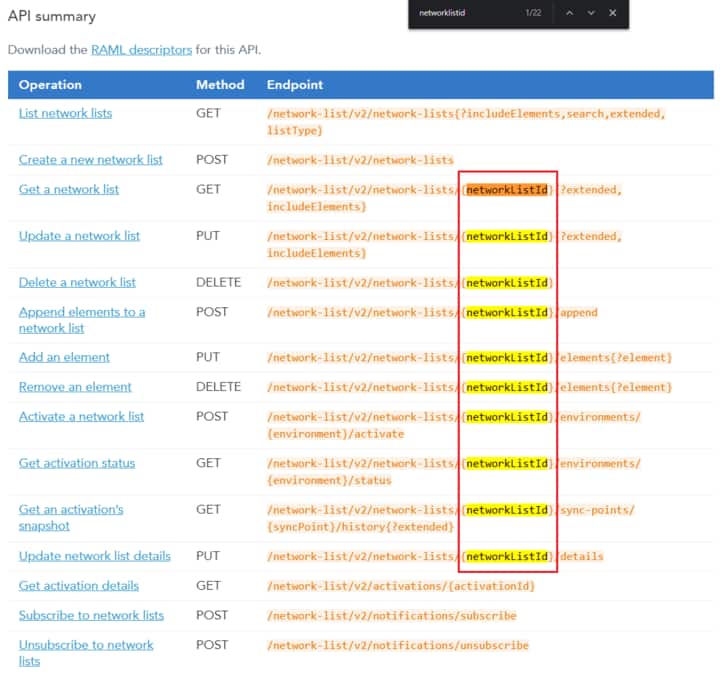Go to Activate a network list
Viewport: 720px width, 674px height.
point(81,416)
